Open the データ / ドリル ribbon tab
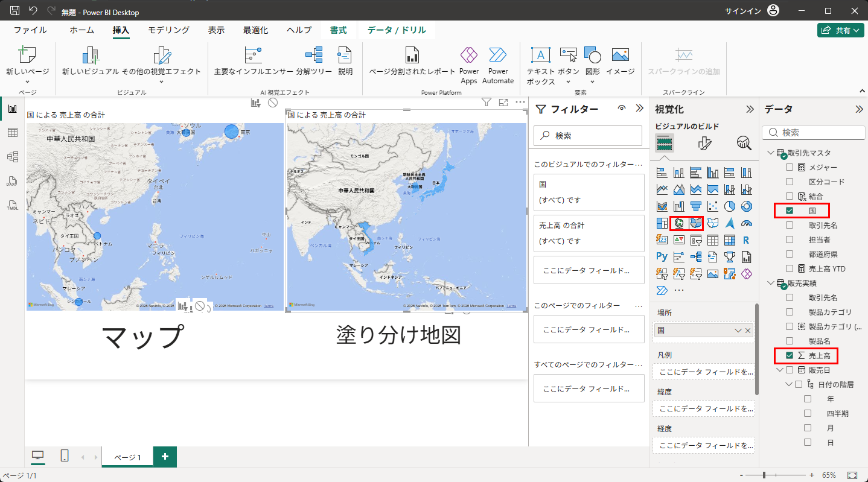Image resolution: width=868 pixels, height=482 pixels. 397,30
